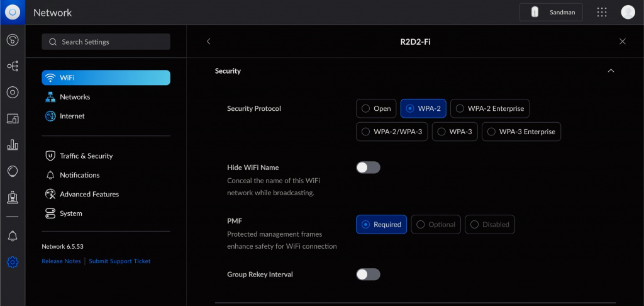Open the apps grid icon

coord(602,13)
